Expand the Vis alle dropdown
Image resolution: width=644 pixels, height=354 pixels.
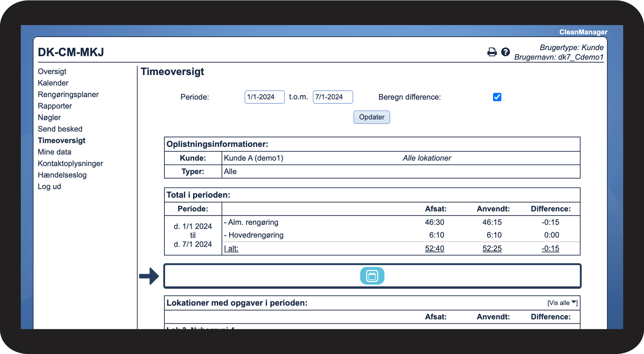click(562, 303)
